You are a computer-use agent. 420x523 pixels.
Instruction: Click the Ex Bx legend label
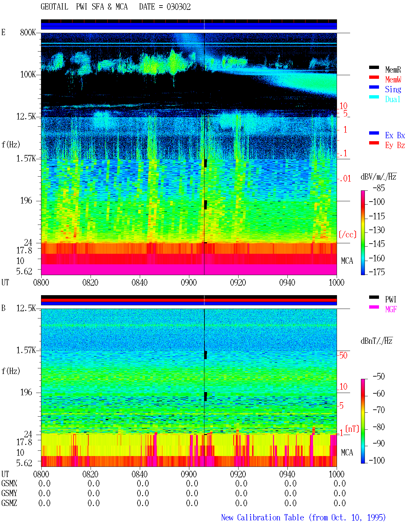395,135
